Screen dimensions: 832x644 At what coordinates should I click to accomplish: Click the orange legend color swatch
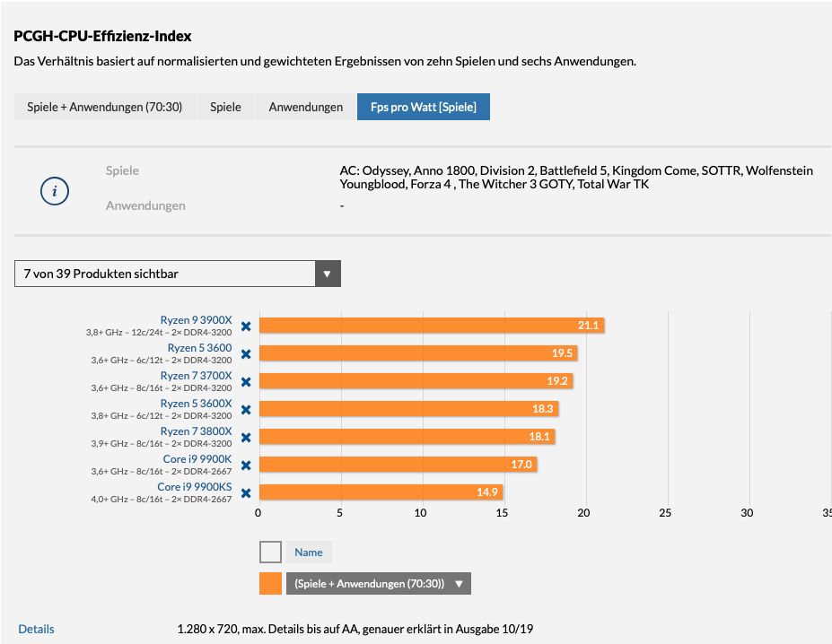(271, 584)
